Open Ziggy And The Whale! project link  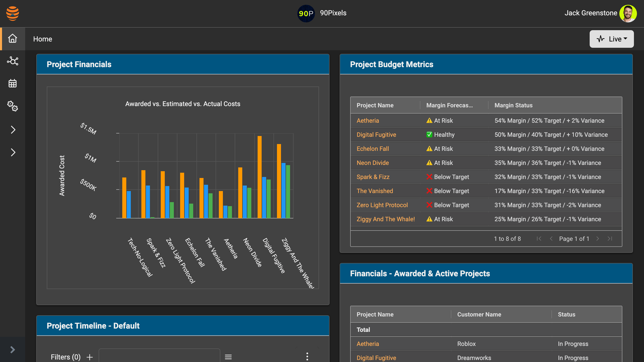[386, 219]
